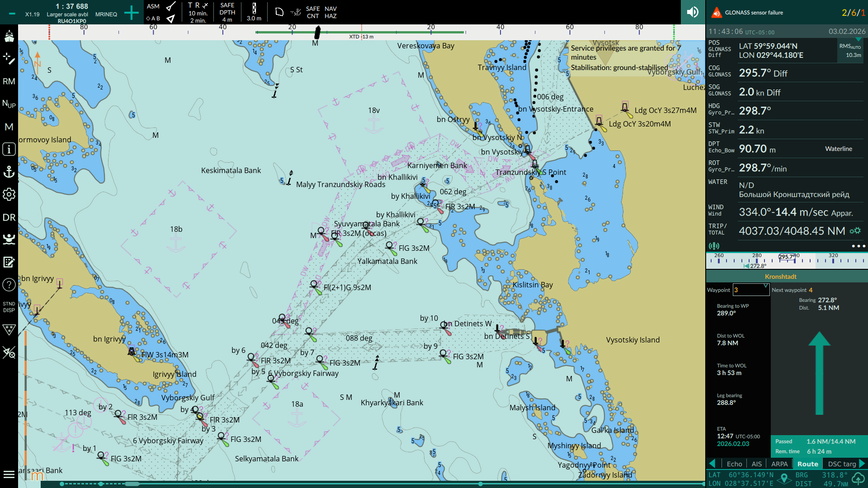Viewport: 868px width, 488px height.
Task: Mute the alarm sound speaker icon
Action: click(x=693, y=12)
